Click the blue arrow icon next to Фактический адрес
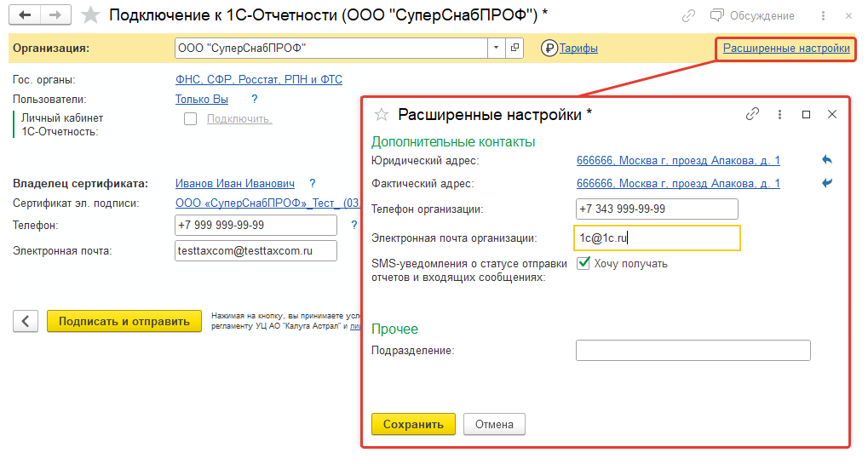 pyautogui.click(x=827, y=182)
